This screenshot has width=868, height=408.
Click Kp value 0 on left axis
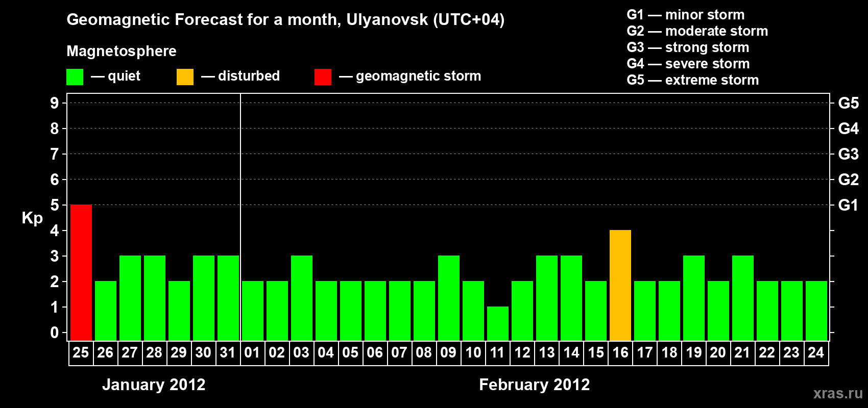click(x=55, y=333)
